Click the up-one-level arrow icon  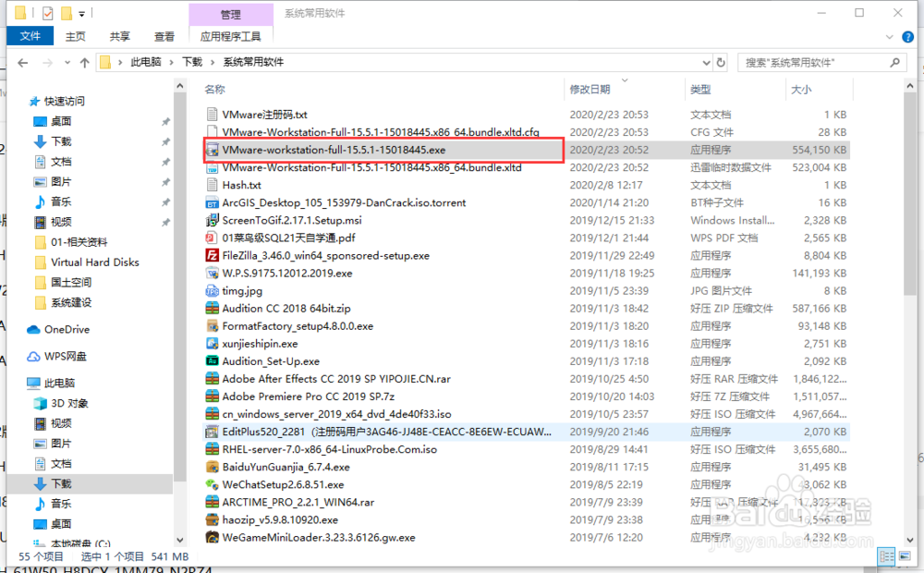point(84,63)
